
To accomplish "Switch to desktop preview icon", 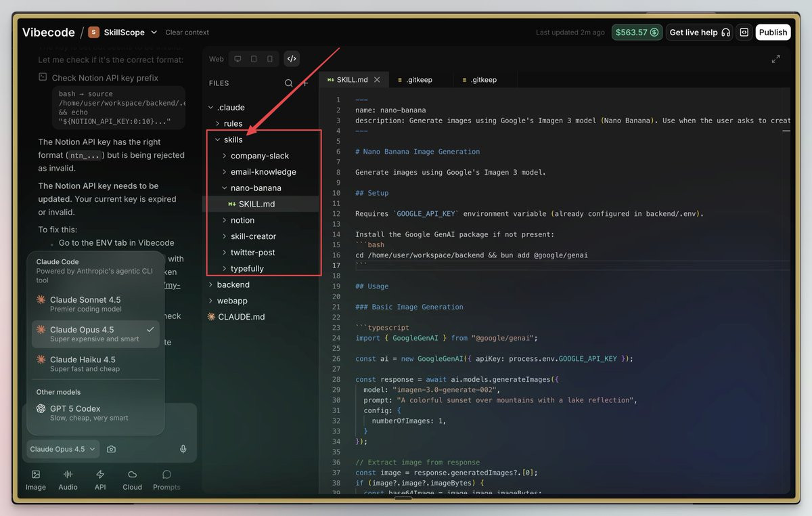I will [238, 59].
